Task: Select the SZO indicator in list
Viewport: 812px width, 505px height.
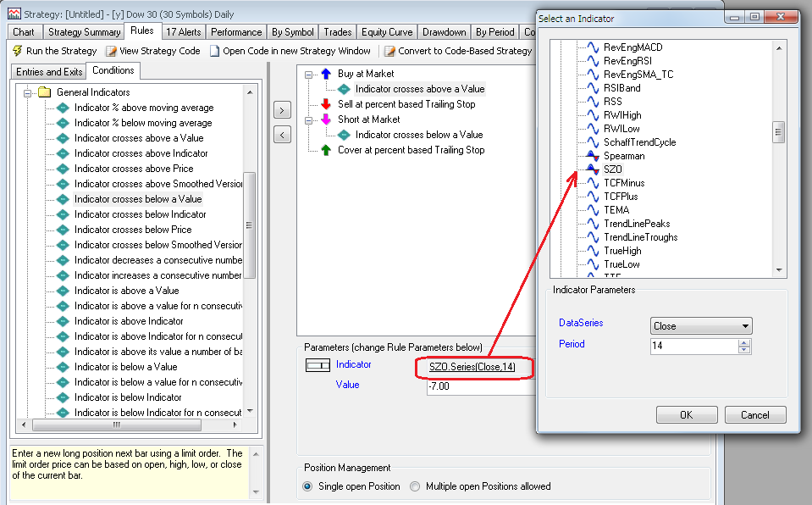Action: (x=612, y=169)
